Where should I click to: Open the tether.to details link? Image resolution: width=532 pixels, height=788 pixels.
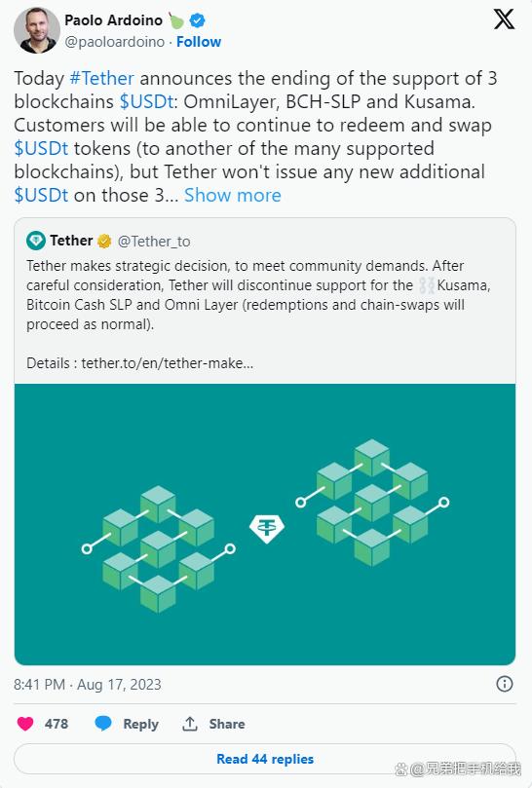[x=168, y=363]
